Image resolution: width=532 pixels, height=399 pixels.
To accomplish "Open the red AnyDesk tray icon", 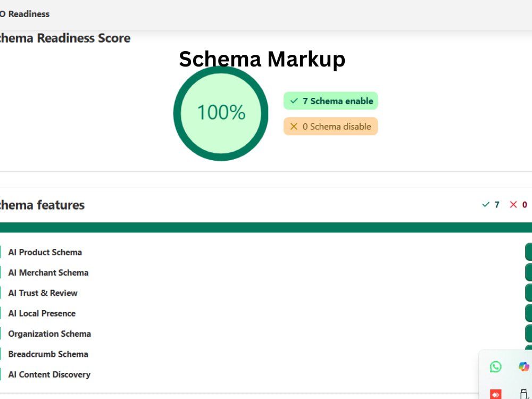I will coord(495,394).
